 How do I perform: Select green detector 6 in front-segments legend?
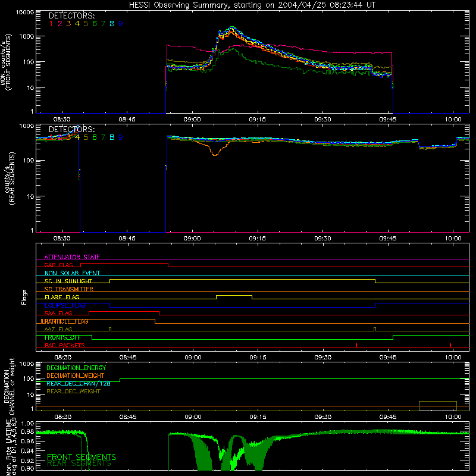coord(95,24)
